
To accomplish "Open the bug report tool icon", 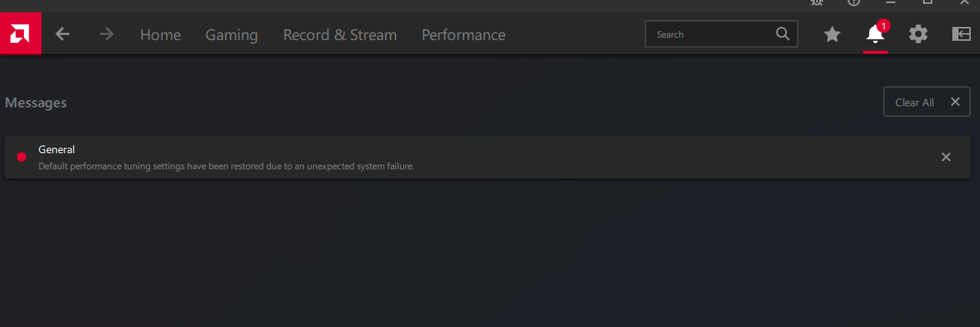I will 818,2.
